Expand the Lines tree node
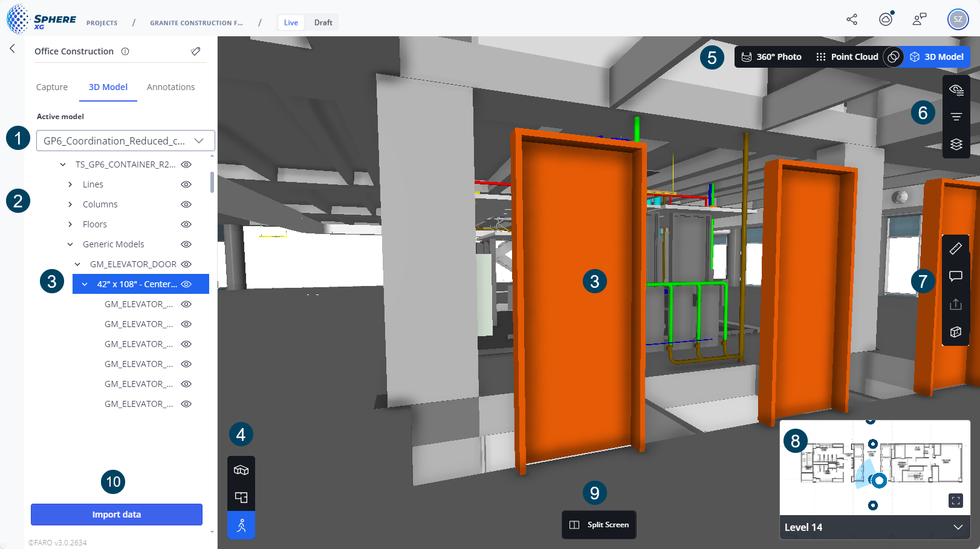The image size is (980, 549). pyautogui.click(x=70, y=184)
